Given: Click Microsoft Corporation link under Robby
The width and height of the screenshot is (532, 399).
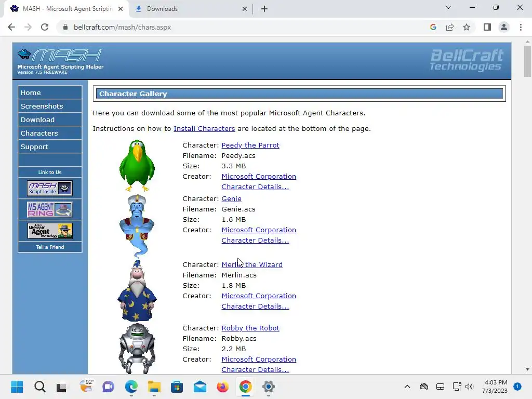Looking at the screenshot, I should [x=259, y=360].
